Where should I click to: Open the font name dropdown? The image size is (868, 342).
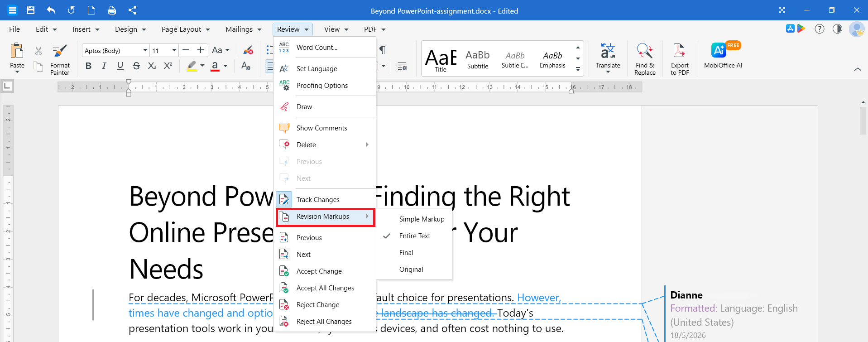coord(145,50)
